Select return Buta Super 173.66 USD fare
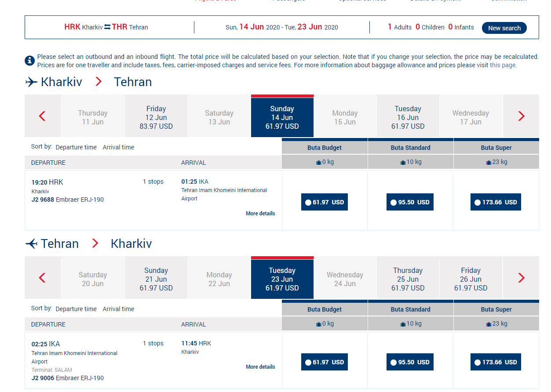551x392 pixels. [496, 362]
